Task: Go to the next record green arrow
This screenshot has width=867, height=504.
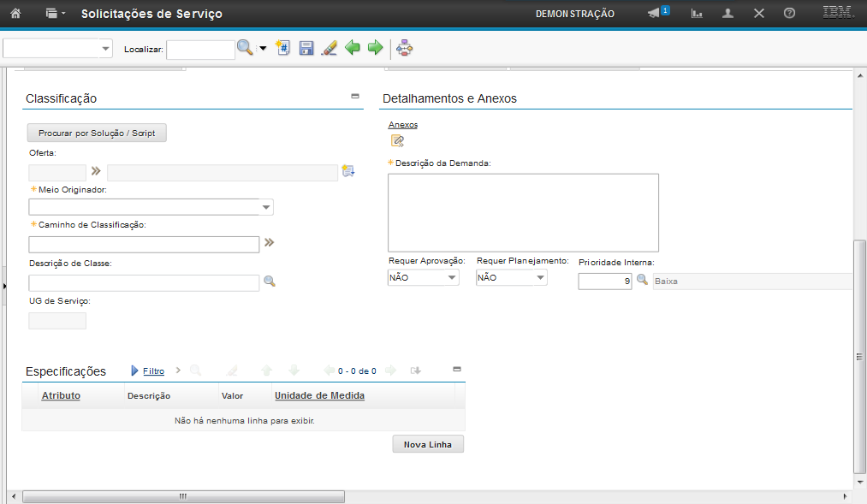Action: pos(375,49)
